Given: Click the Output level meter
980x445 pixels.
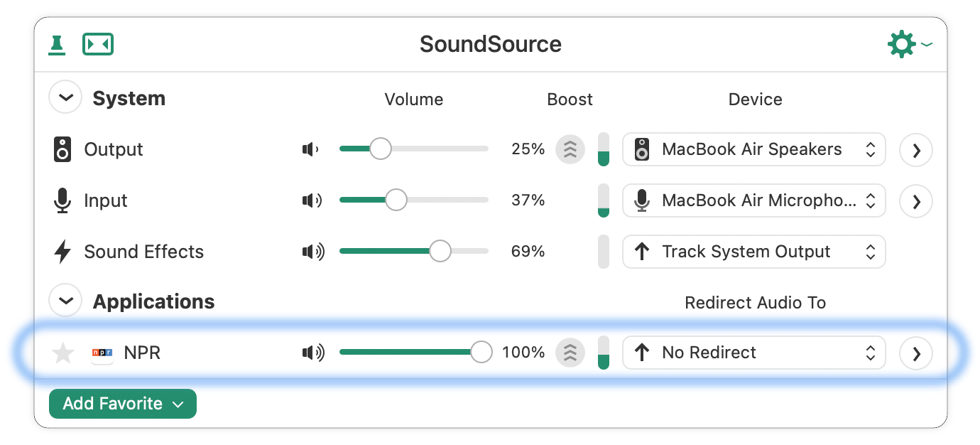Looking at the screenshot, I should pos(604,149).
